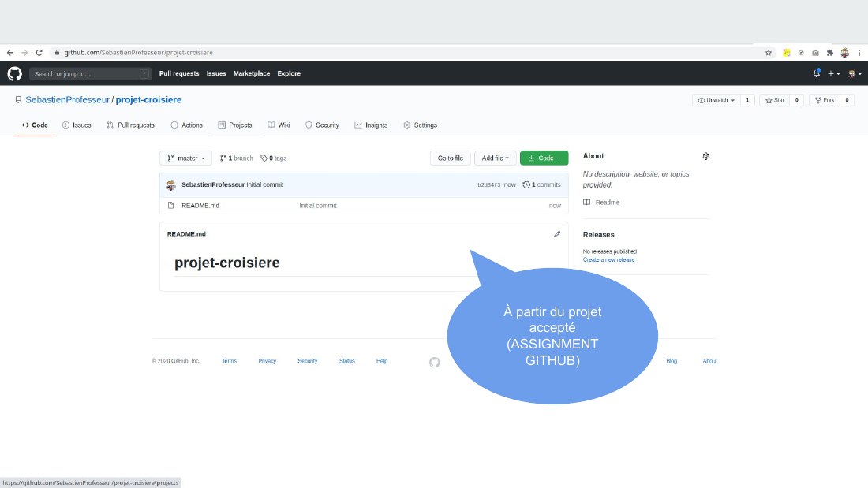Click the commit author avatar
Viewport: 868px width, 488px height.
click(171, 185)
